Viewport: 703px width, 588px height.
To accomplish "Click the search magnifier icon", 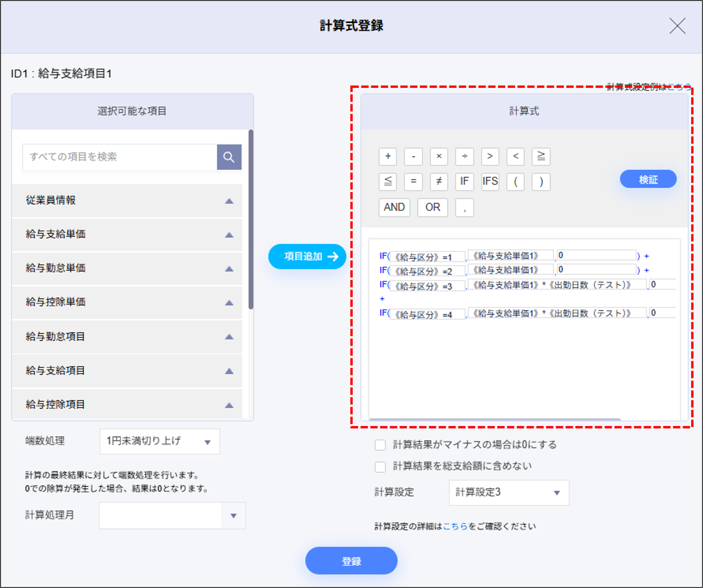I will point(229,157).
